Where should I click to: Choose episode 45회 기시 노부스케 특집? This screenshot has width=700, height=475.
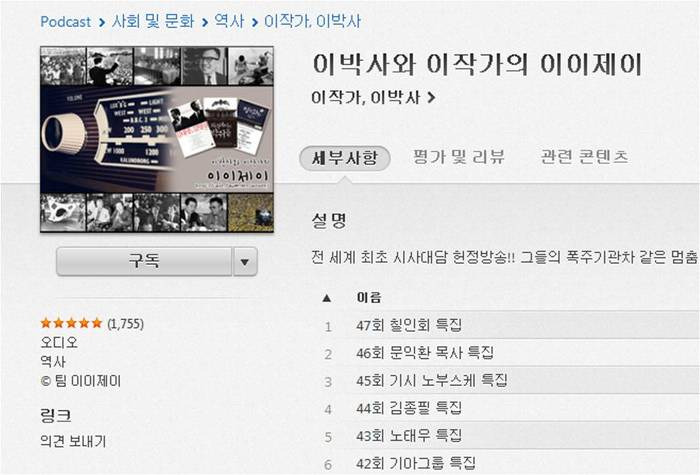coord(510,381)
